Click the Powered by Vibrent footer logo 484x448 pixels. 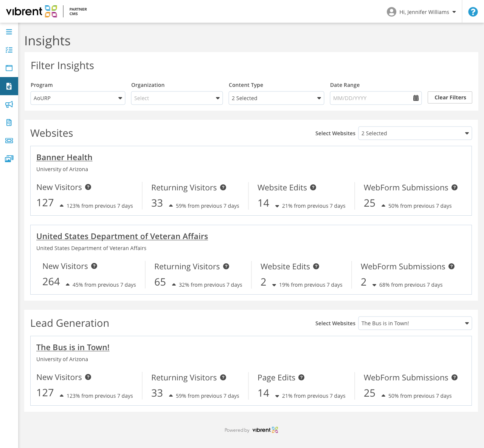point(265,430)
